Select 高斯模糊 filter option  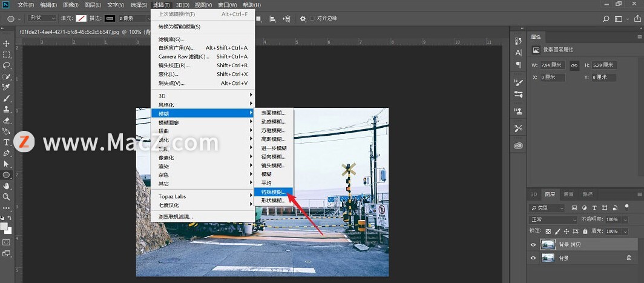coord(273,139)
